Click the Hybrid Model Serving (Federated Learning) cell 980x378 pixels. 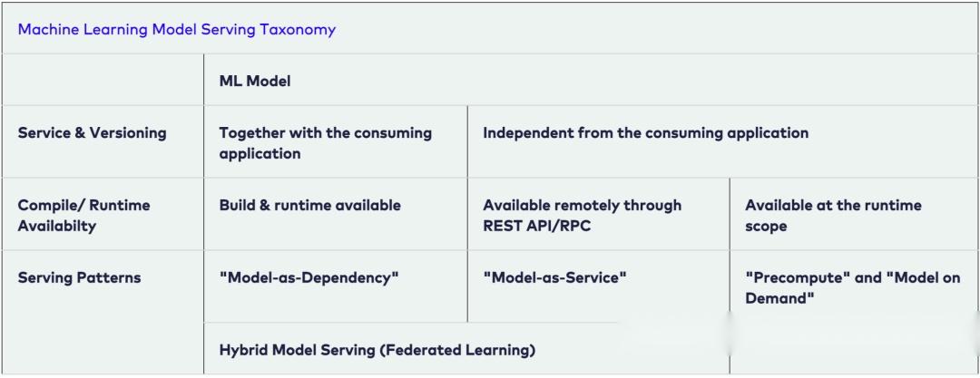(466, 349)
